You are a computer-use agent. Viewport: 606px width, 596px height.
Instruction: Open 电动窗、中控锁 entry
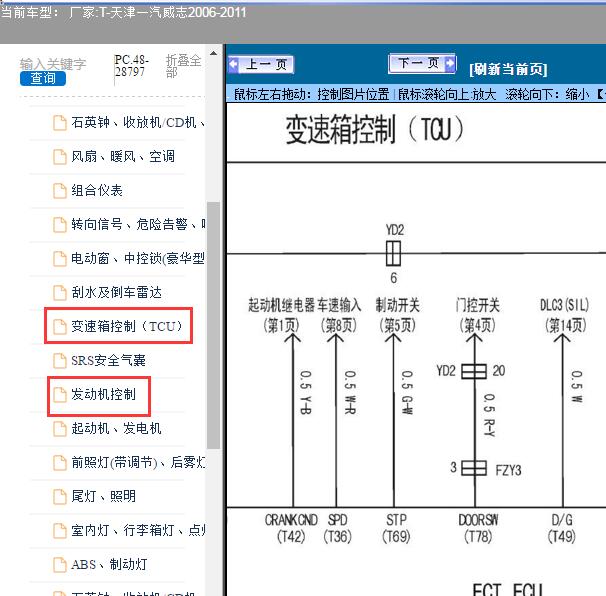138,259
